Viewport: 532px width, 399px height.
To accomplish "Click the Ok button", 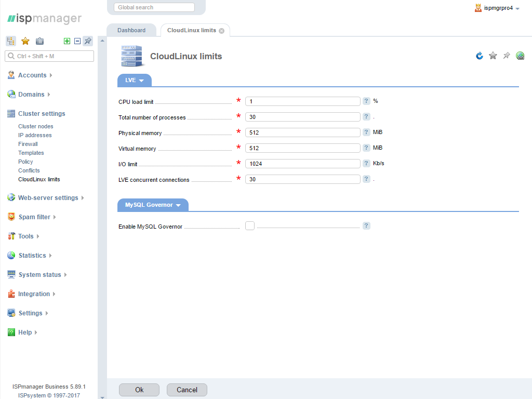I will click(139, 390).
